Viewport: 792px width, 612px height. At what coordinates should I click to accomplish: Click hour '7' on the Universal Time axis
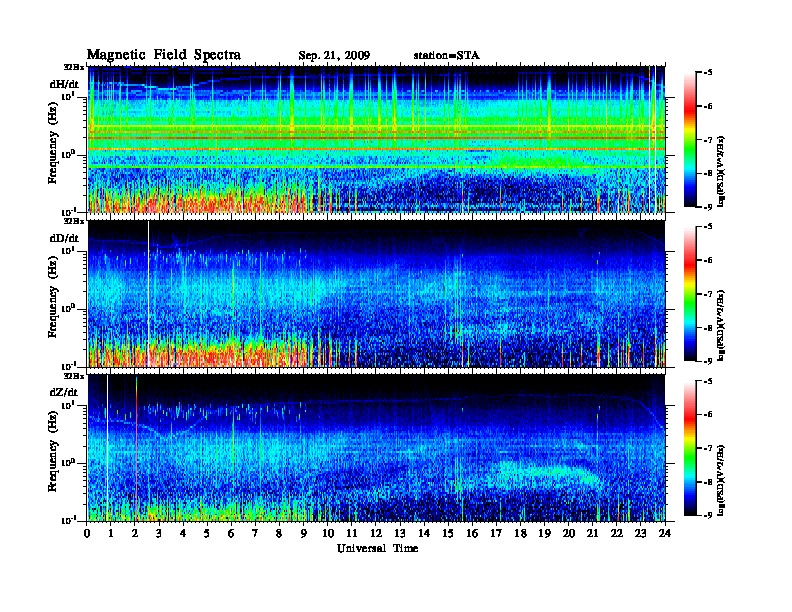pos(256,533)
